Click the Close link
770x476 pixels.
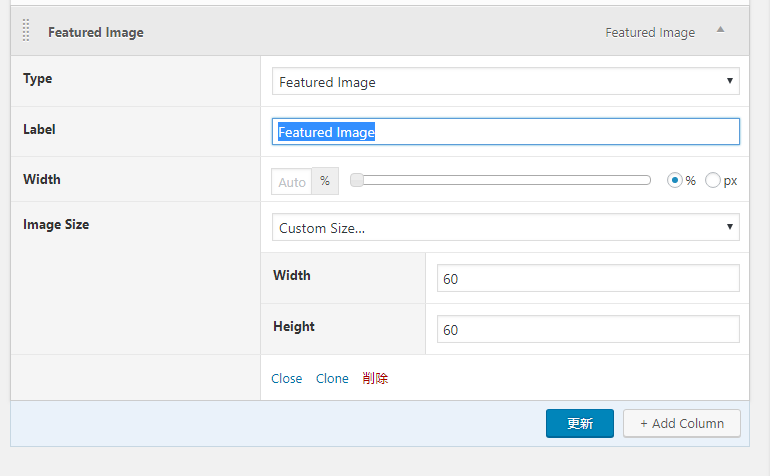point(287,379)
